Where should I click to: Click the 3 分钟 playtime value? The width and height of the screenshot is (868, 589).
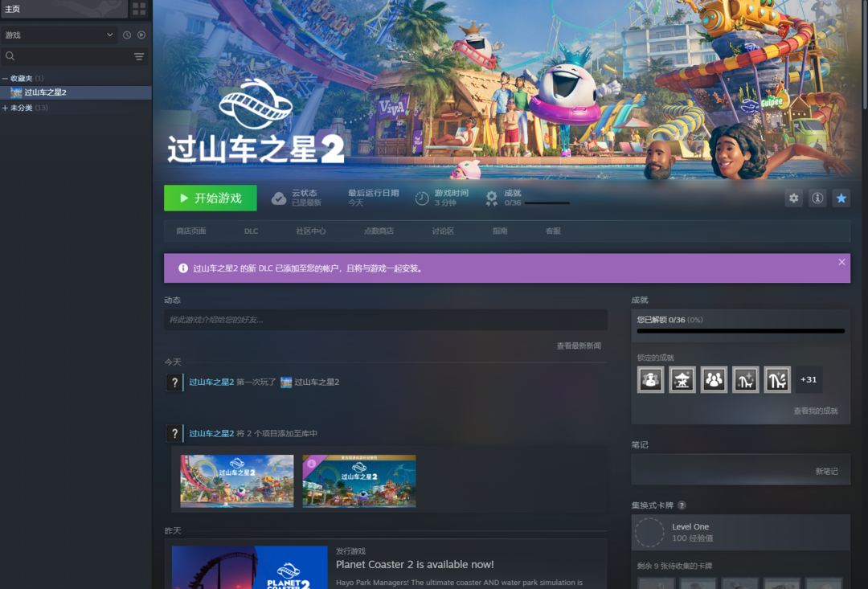click(x=445, y=203)
